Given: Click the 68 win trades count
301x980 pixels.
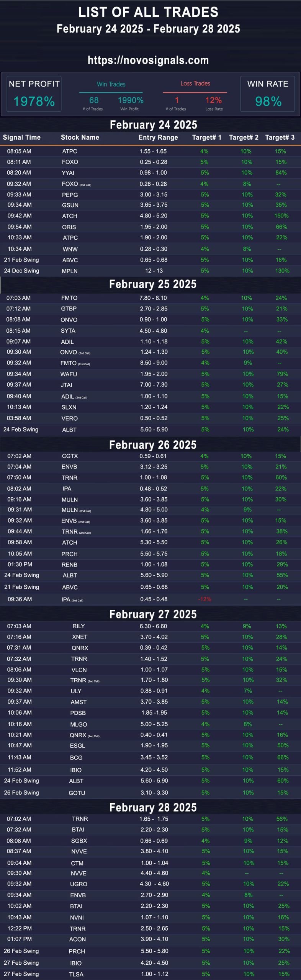Looking at the screenshot, I should pos(94,100).
